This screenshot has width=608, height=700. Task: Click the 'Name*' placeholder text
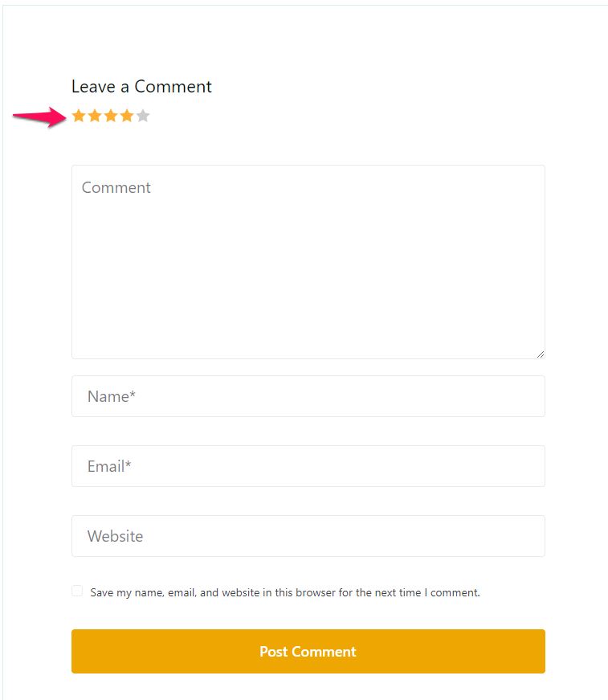[x=111, y=397]
